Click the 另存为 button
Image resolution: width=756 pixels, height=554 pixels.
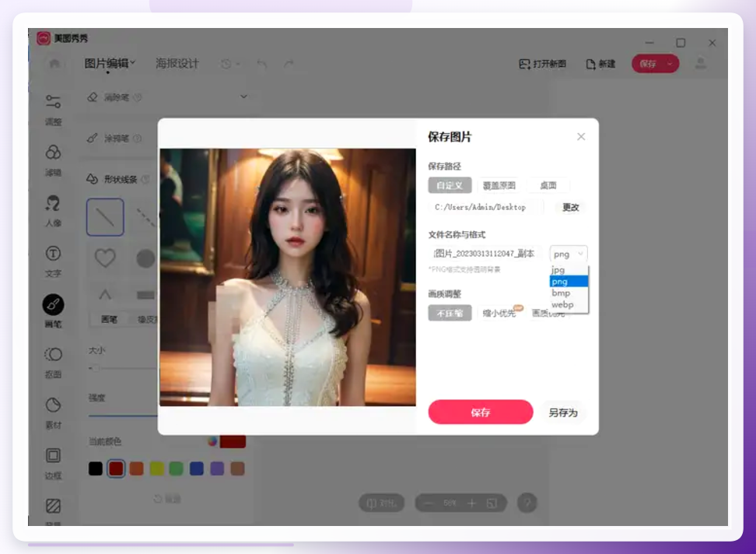click(562, 412)
